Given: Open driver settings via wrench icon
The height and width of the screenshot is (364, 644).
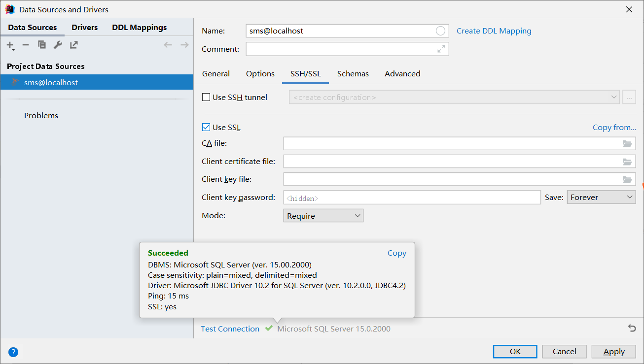Looking at the screenshot, I should (58, 45).
